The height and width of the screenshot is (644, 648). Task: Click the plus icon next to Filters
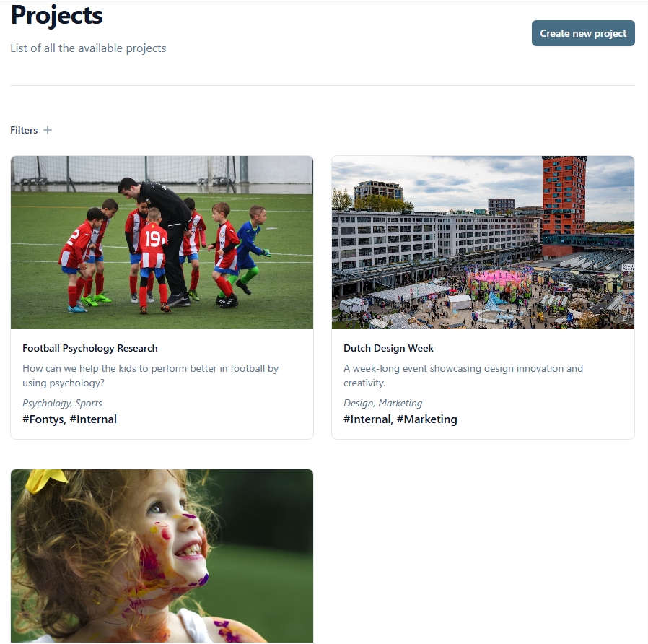click(x=48, y=130)
